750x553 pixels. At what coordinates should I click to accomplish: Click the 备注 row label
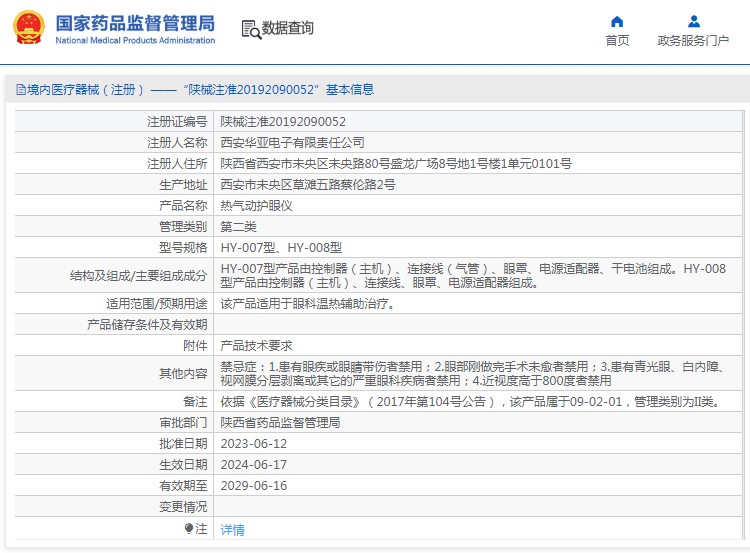coord(195,402)
